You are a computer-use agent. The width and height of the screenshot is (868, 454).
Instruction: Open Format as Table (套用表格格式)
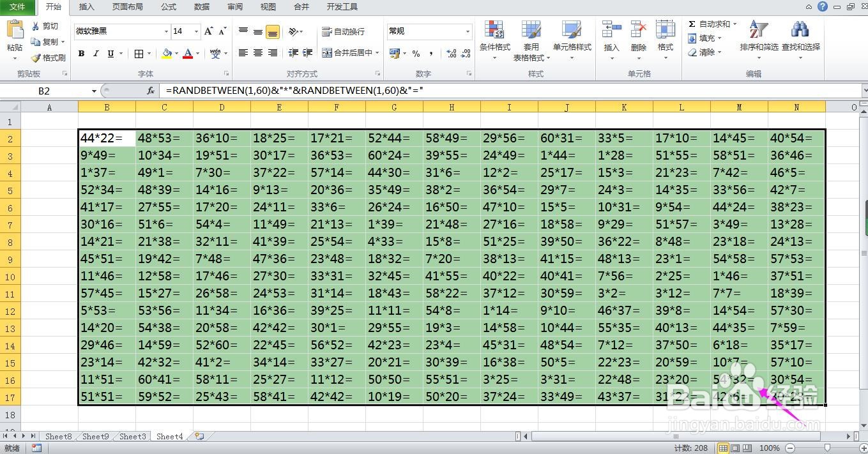[531, 40]
